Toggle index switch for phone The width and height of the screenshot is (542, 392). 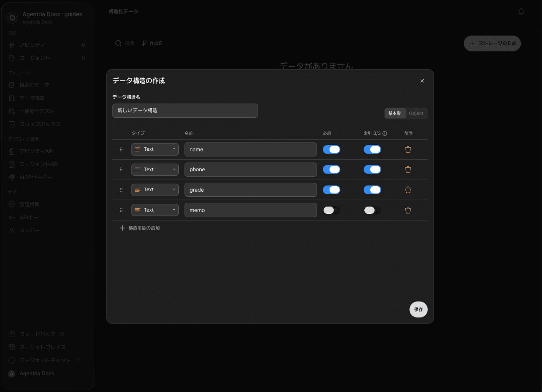372,170
